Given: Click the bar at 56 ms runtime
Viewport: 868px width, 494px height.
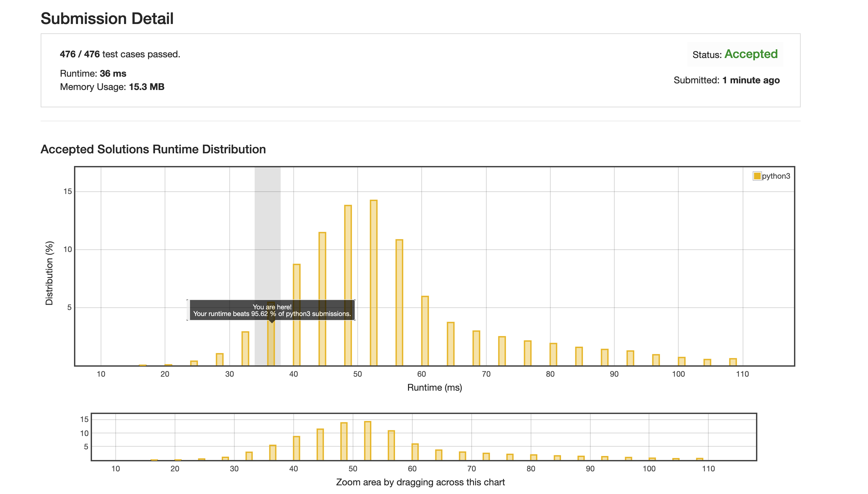Looking at the screenshot, I should [399, 302].
